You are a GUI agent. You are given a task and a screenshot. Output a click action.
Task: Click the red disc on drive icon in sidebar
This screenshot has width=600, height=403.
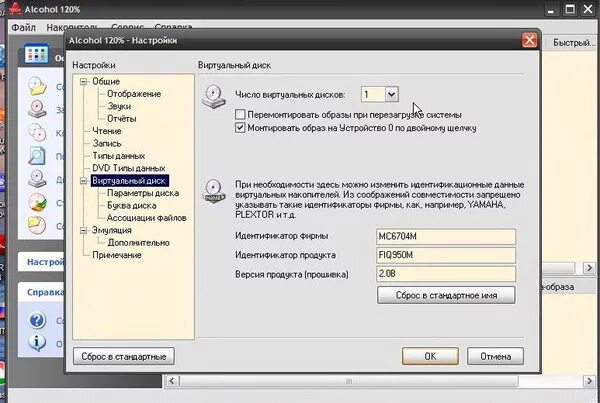pyautogui.click(x=38, y=109)
